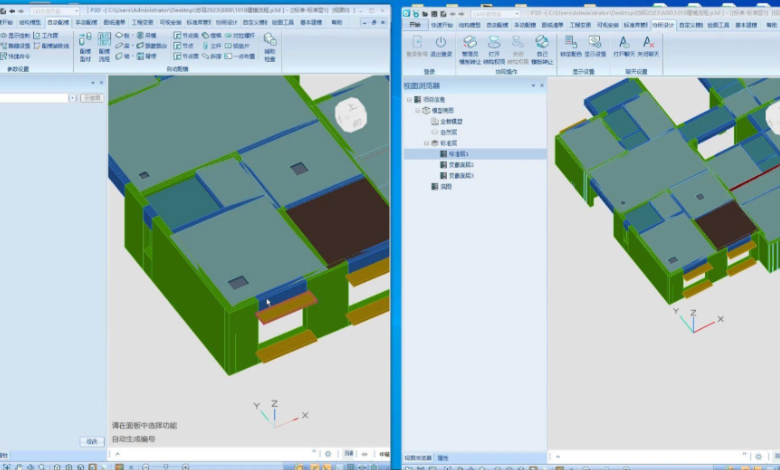
Task: Click the 斜撑 tool icon
Action: [x=205, y=56]
